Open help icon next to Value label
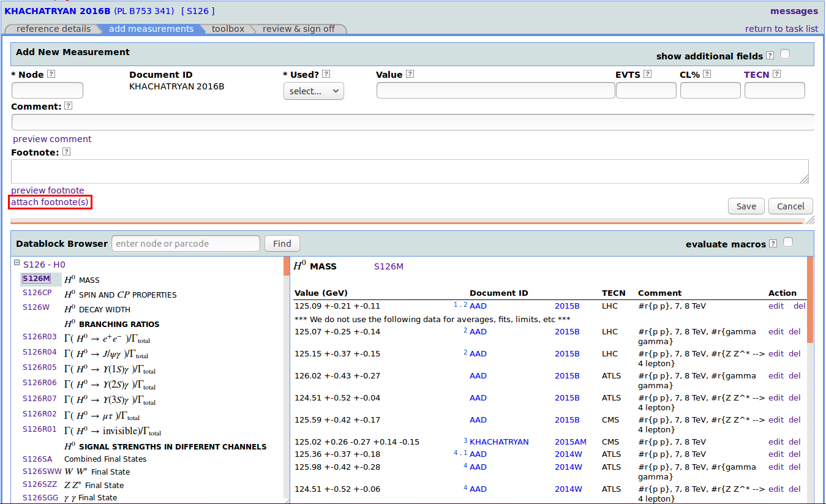This screenshot has width=826, height=504. [x=410, y=74]
